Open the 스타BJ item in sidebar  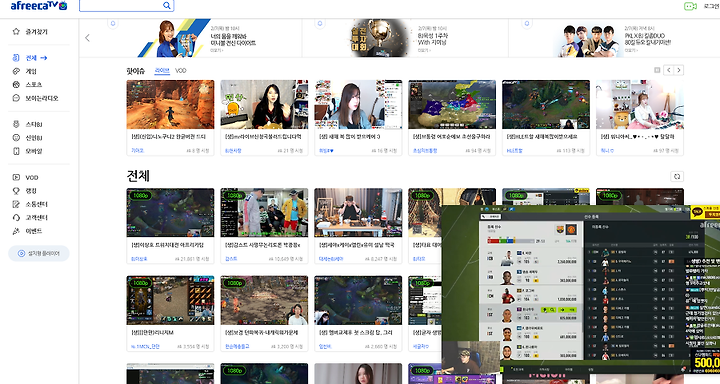coord(28,124)
